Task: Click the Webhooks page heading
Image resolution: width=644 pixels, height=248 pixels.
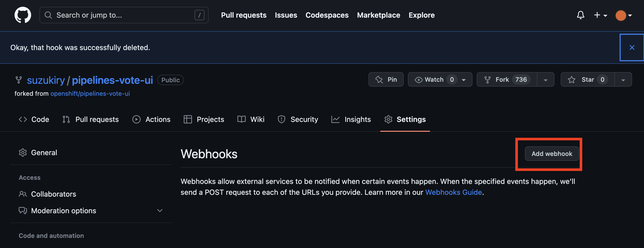Action: coord(209,154)
